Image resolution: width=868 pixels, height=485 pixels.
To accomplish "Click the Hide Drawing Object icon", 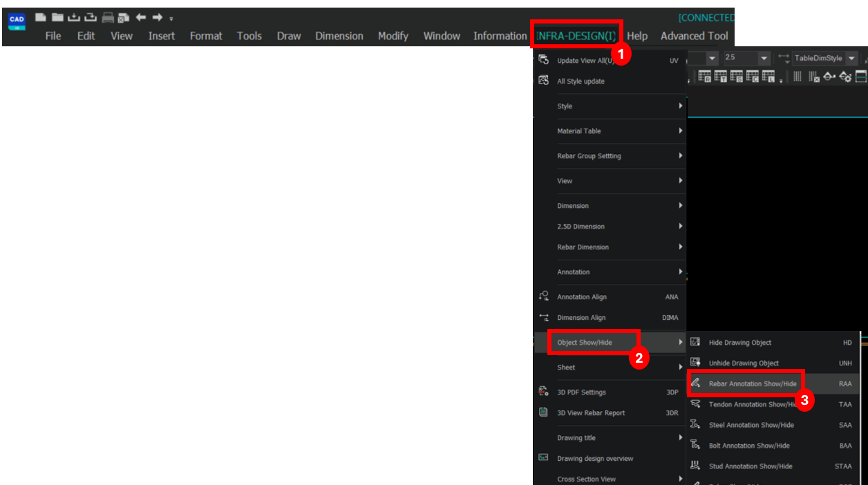I will 695,342.
